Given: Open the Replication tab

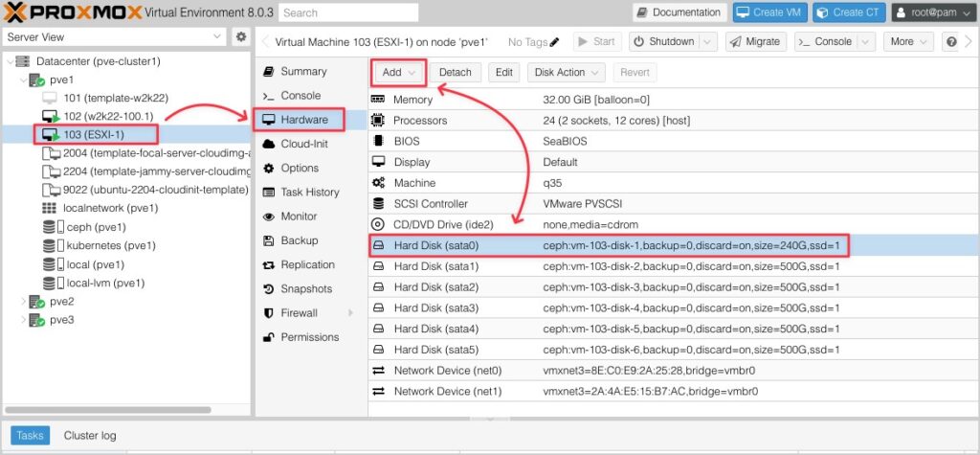Looking at the screenshot, I should click(x=311, y=264).
